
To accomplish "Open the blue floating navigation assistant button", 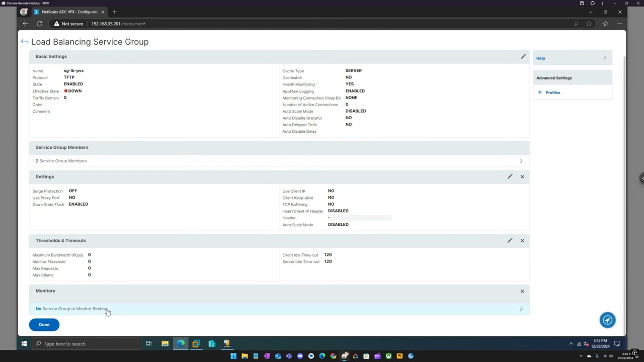I will pos(607,320).
